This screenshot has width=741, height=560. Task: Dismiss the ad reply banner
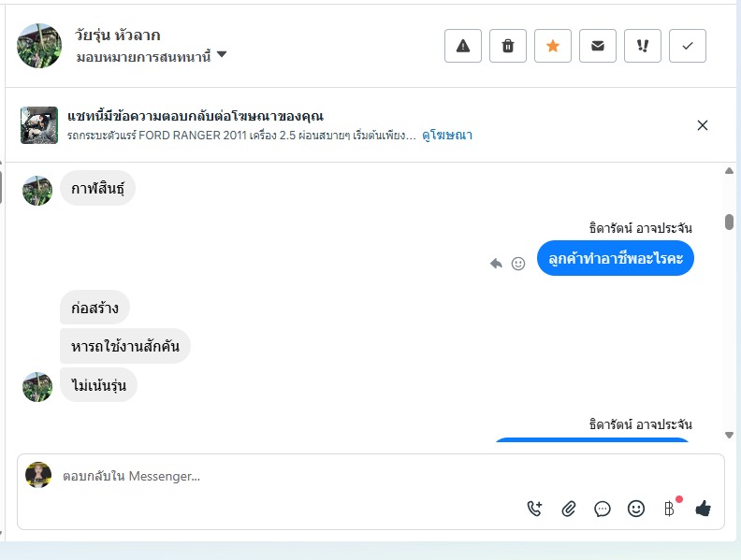[x=703, y=125]
